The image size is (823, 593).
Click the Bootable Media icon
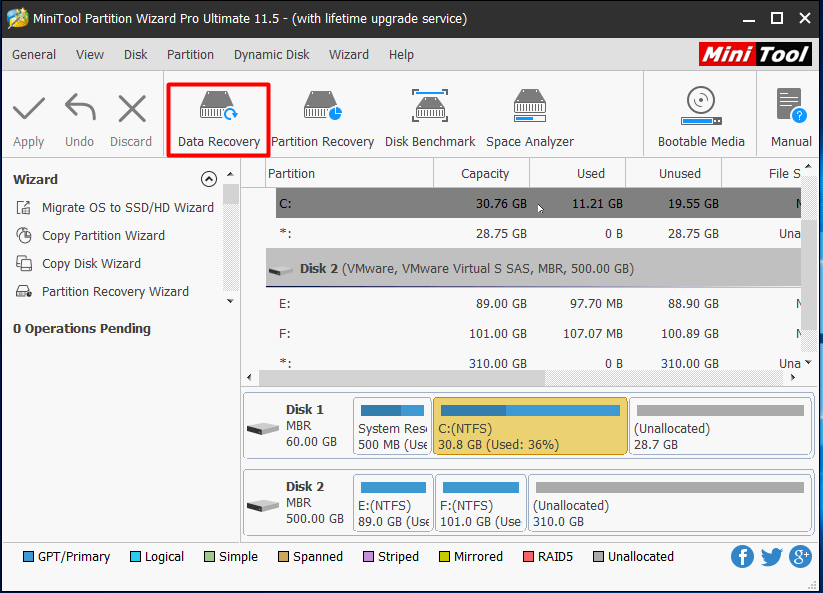700,113
